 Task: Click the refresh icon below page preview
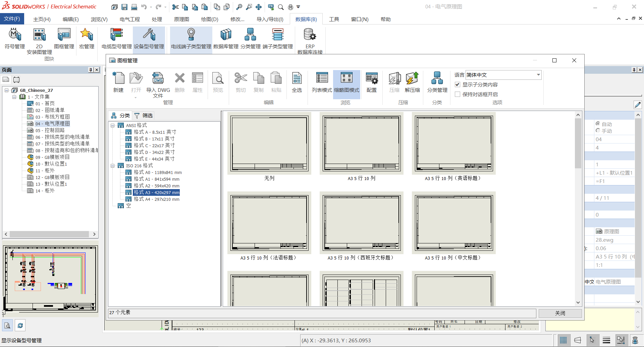tap(20, 325)
